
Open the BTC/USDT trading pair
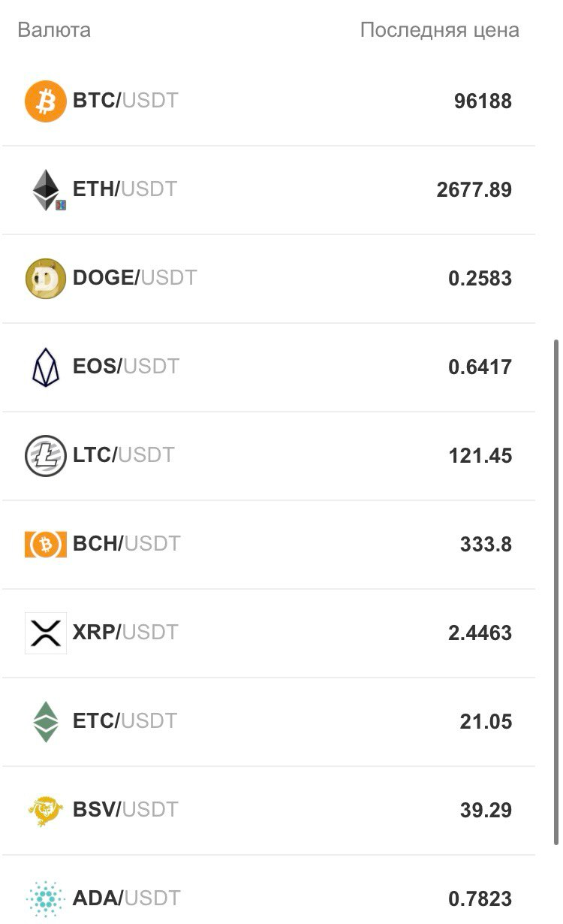click(x=125, y=101)
